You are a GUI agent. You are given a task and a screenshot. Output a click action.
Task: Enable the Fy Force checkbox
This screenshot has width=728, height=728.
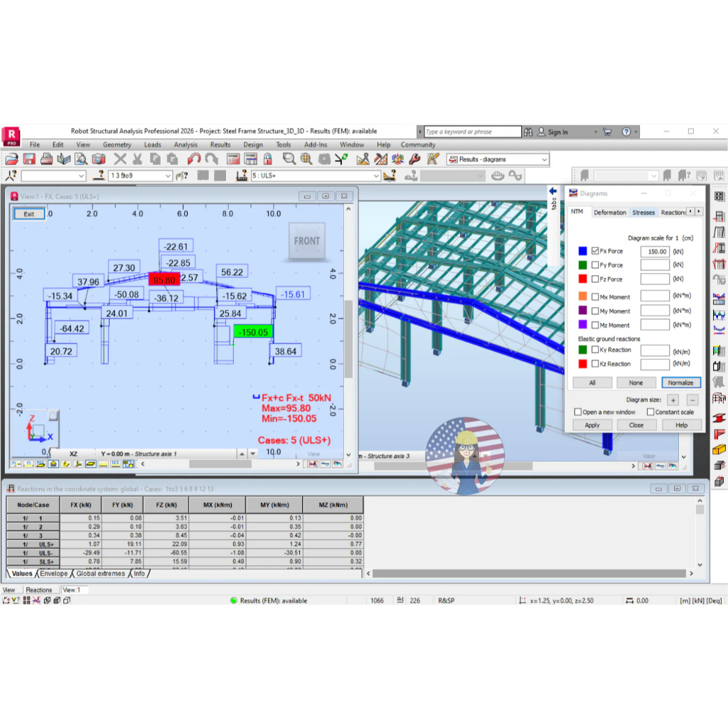[x=595, y=265]
